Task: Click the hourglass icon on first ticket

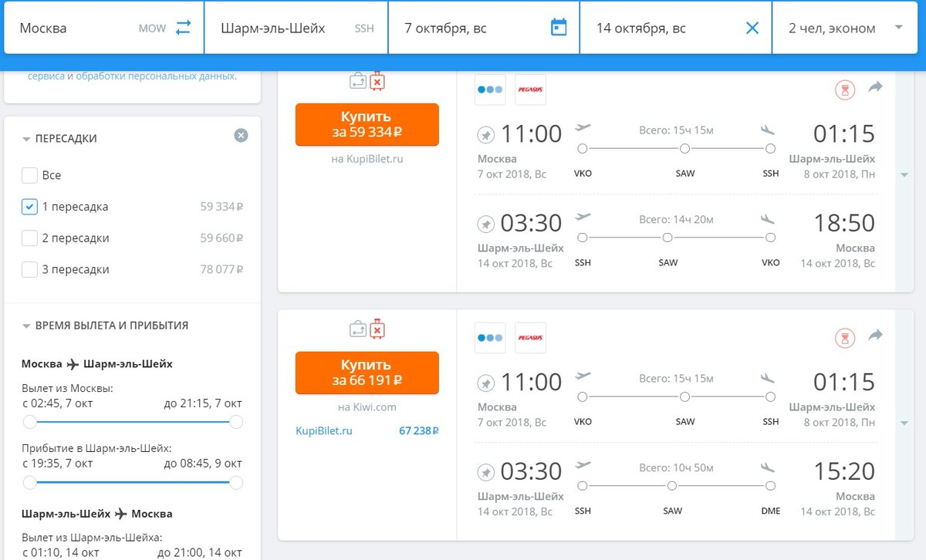Action: point(846,90)
